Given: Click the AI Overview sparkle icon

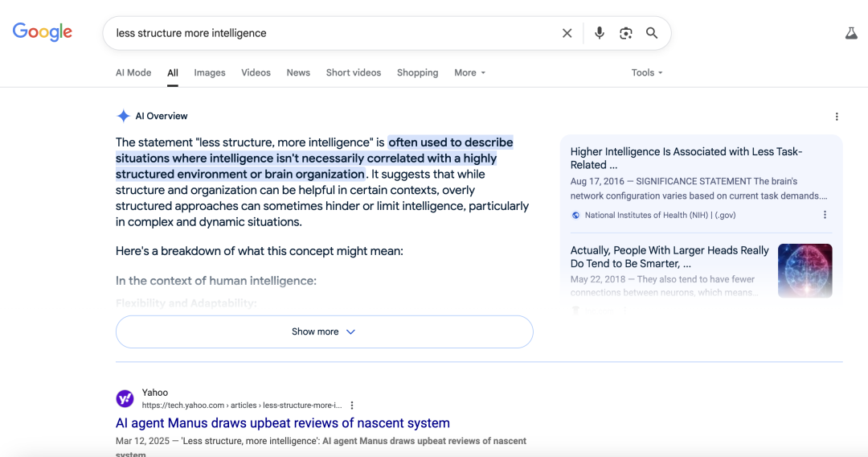Looking at the screenshot, I should tap(123, 116).
